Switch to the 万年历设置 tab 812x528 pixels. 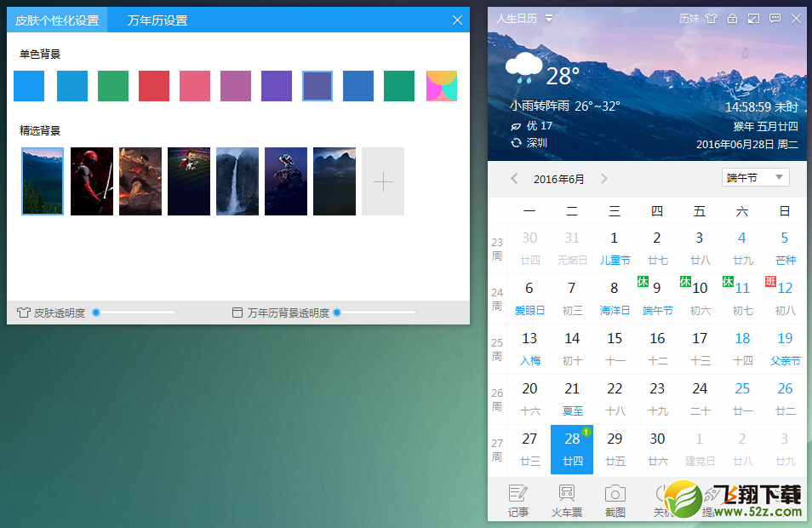pyautogui.click(x=157, y=20)
